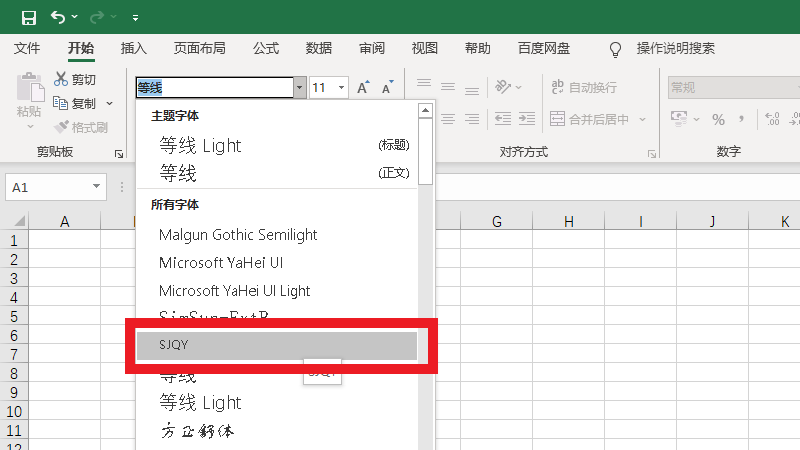This screenshot has width=800, height=450.
Task: Click the Copy (复制) icon
Action: [61, 104]
